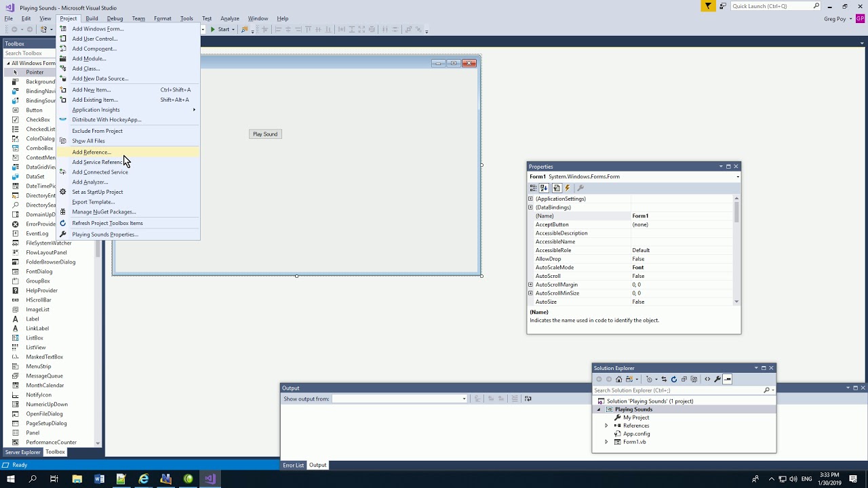Viewport: 868px width, 488px height.
Task: Click the Events lightning bolt icon
Action: coord(568,188)
